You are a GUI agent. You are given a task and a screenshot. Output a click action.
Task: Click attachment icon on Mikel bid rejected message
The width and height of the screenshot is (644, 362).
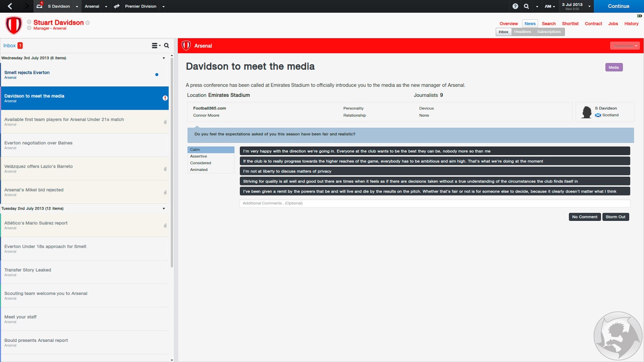165,192
